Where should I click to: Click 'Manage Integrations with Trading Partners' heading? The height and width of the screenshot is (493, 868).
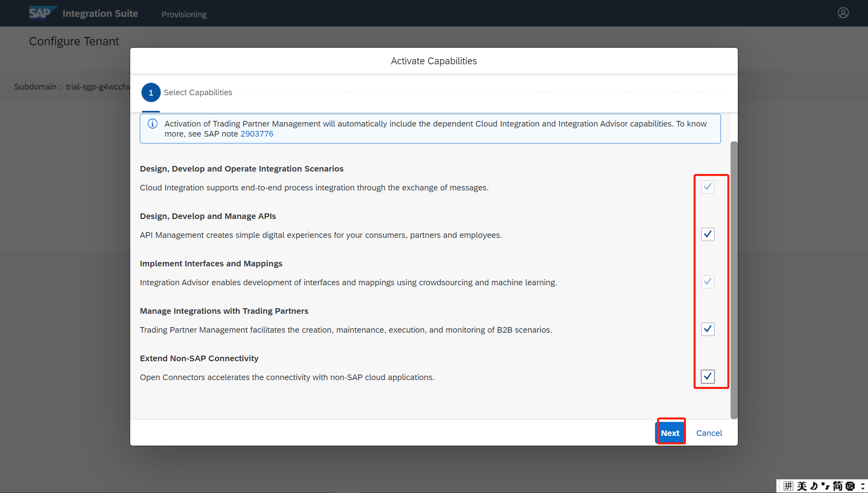tap(224, 311)
